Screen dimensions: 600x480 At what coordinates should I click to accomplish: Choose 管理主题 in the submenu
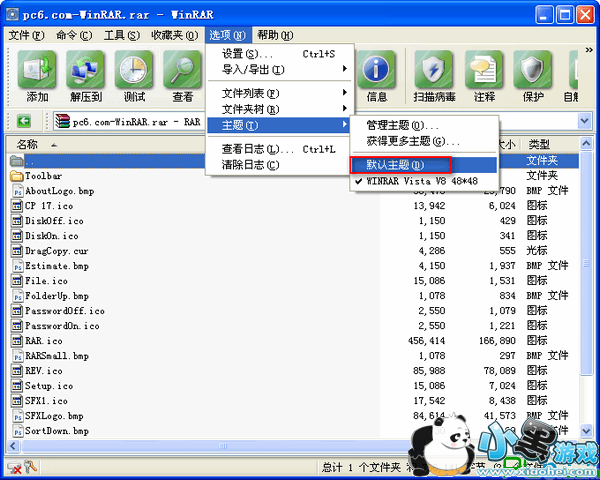[x=424, y=125]
